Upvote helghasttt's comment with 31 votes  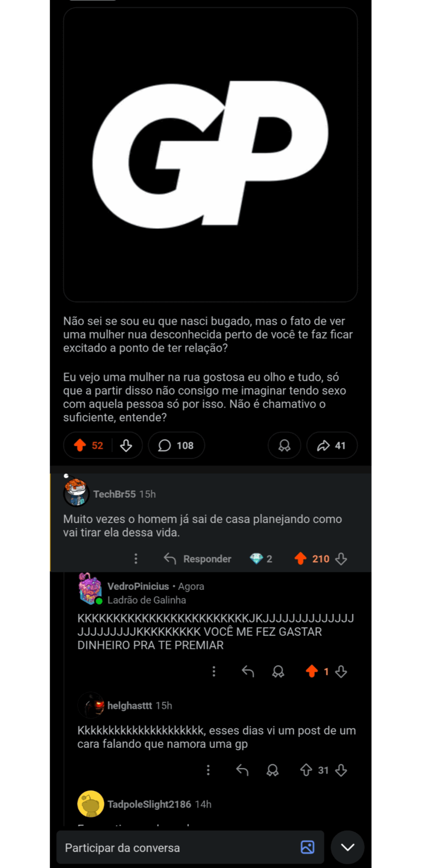306,770
